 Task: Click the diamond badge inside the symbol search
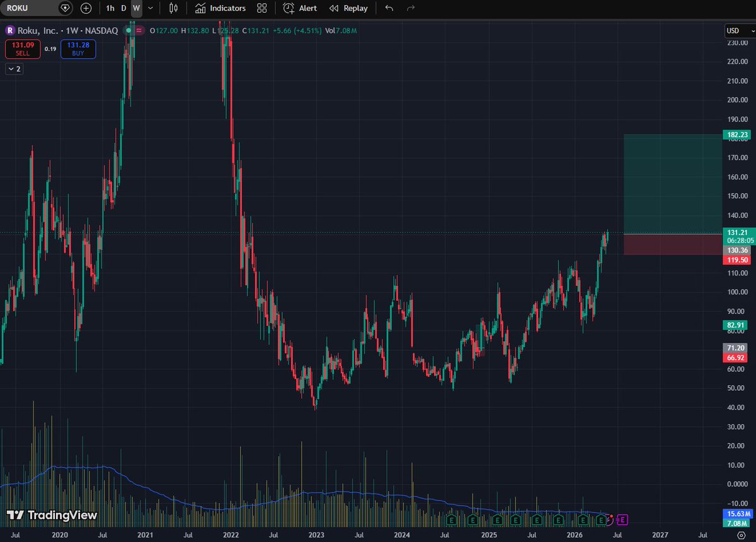tap(65, 8)
